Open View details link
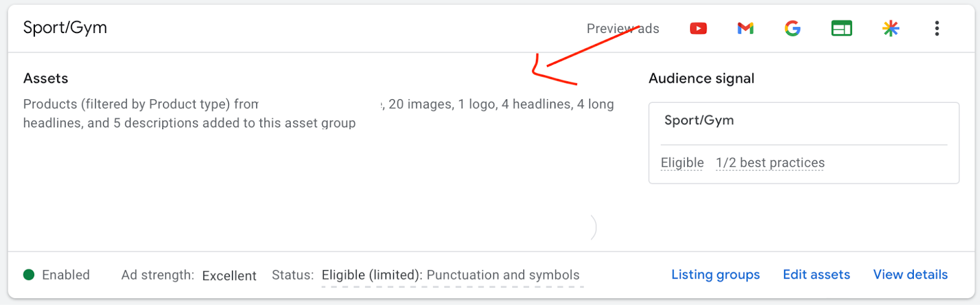The height and width of the screenshot is (305, 980). click(910, 274)
